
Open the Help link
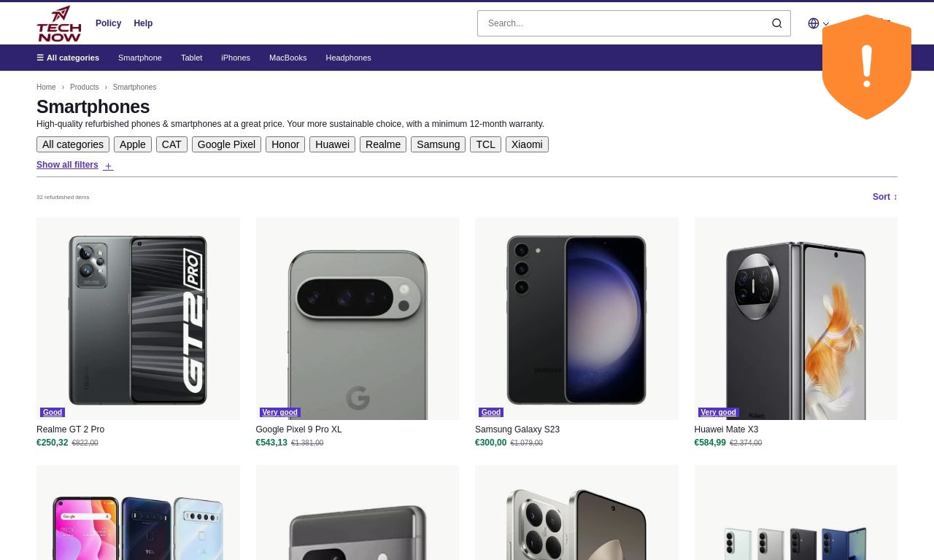click(x=143, y=23)
